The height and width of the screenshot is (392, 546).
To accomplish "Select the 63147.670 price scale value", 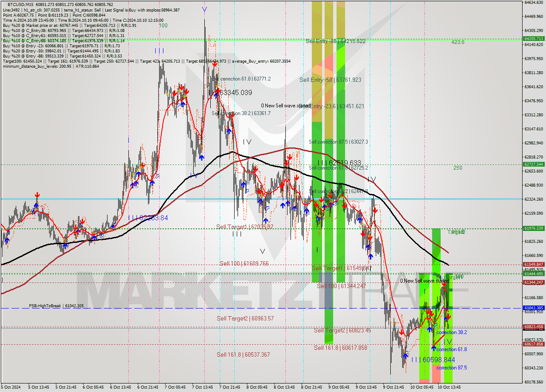I will tap(533, 129).
